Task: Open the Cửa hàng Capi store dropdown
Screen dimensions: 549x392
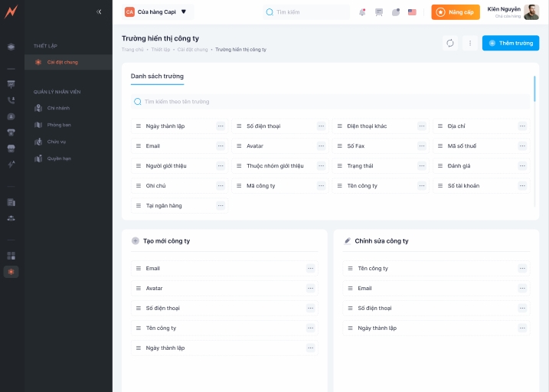Action: (x=156, y=11)
